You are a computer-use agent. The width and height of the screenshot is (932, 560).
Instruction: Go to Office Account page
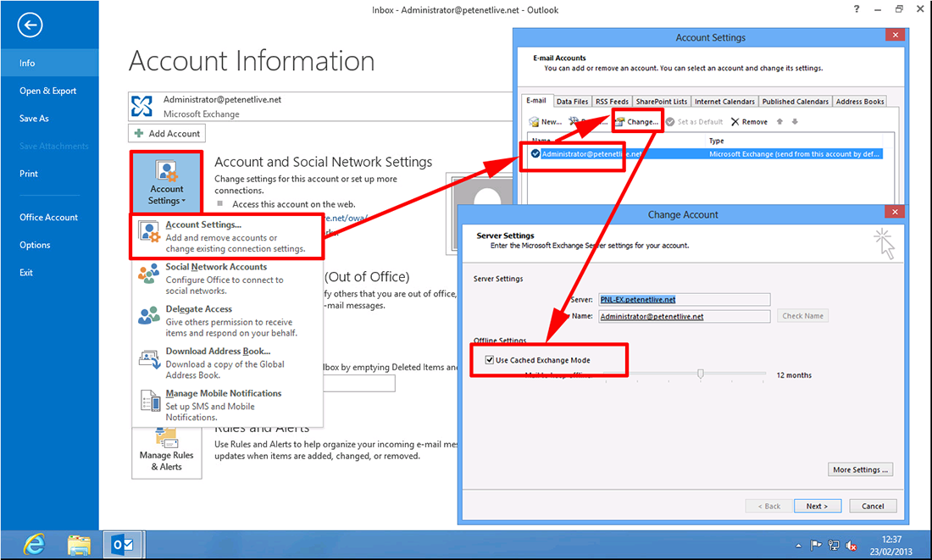tap(49, 217)
